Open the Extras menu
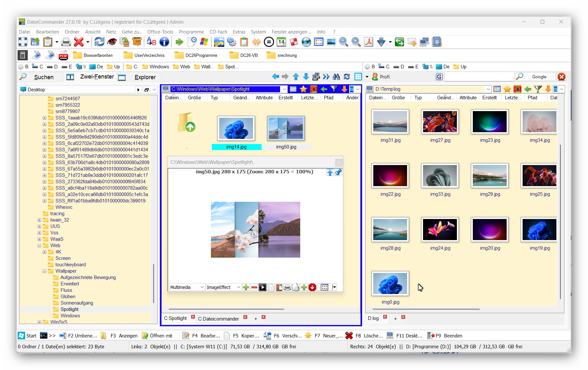This screenshot has height=370, width=588. 239,32
